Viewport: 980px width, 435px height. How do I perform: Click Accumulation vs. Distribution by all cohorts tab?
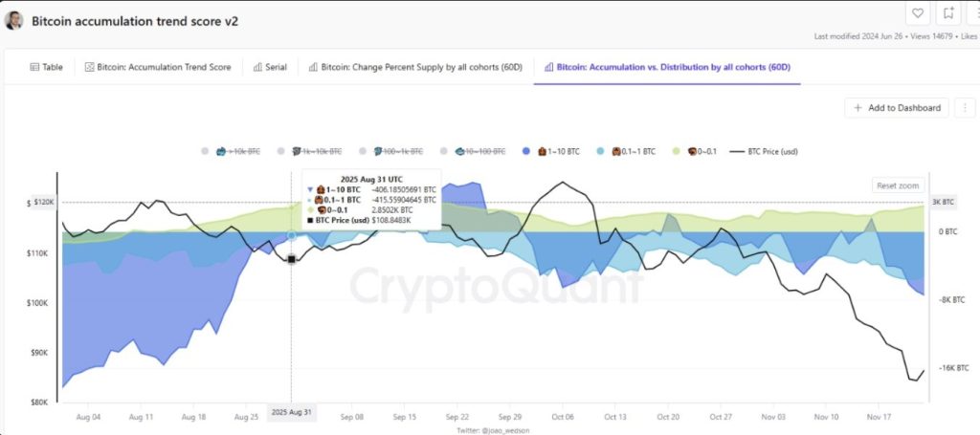666,67
